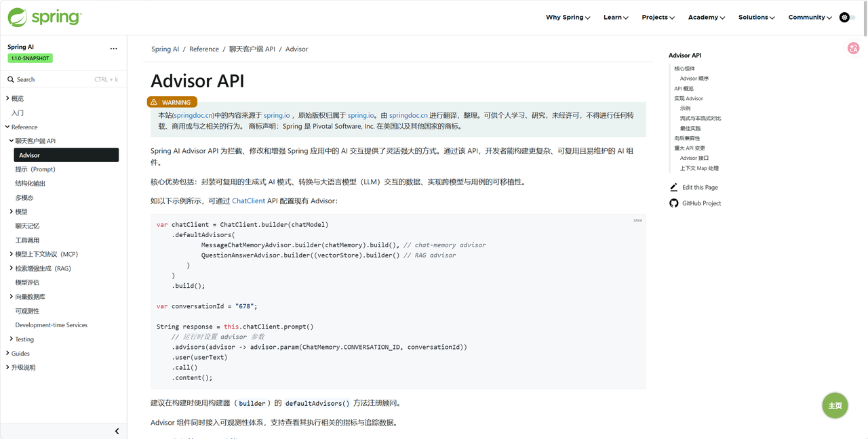The image size is (868, 439).
Task: Jump to 核心组件 in page outline
Action: click(x=684, y=68)
